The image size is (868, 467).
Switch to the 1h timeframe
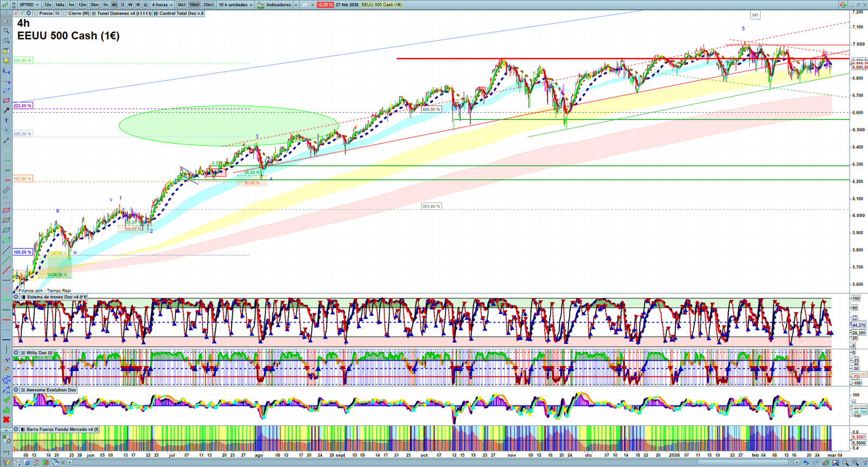(x=105, y=4)
